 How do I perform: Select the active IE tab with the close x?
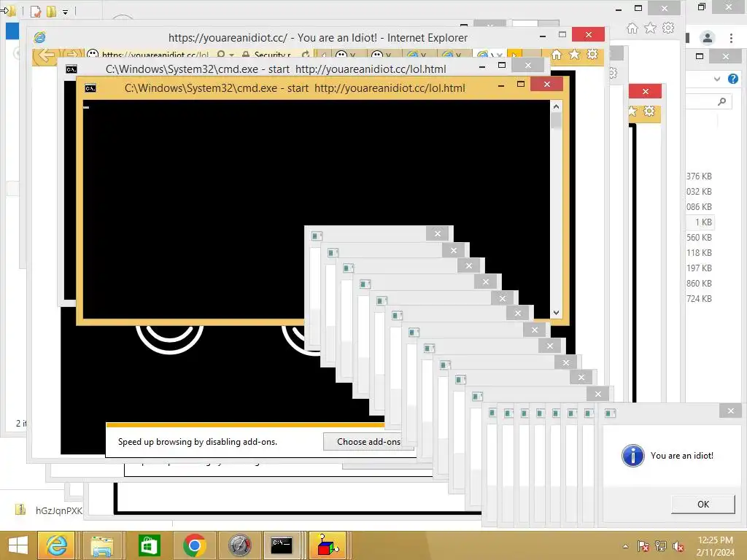pos(489,55)
